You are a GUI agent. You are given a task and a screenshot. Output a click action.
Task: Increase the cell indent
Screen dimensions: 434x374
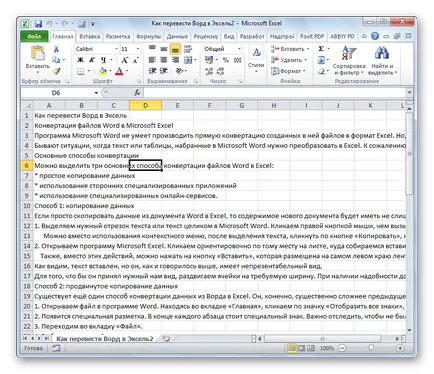(164, 71)
